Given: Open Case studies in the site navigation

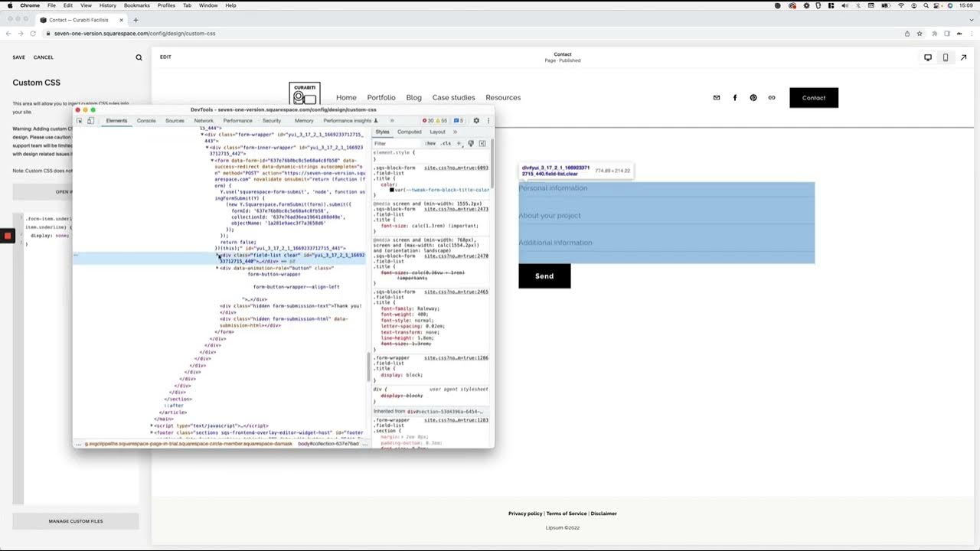Looking at the screenshot, I should [x=453, y=97].
